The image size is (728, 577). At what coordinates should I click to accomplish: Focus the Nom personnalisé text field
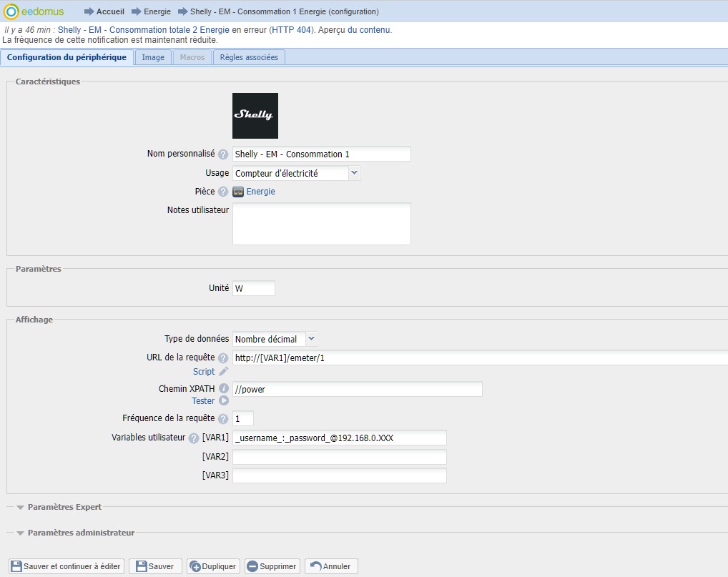pos(321,154)
